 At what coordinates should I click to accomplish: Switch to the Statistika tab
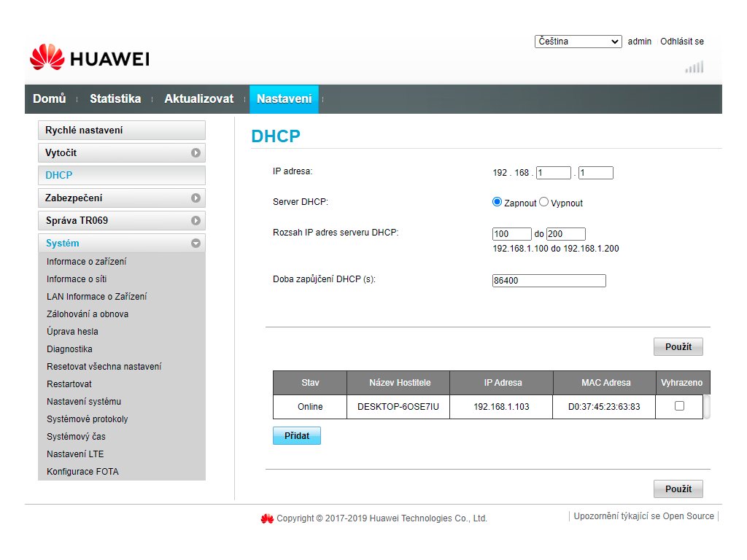(115, 99)
